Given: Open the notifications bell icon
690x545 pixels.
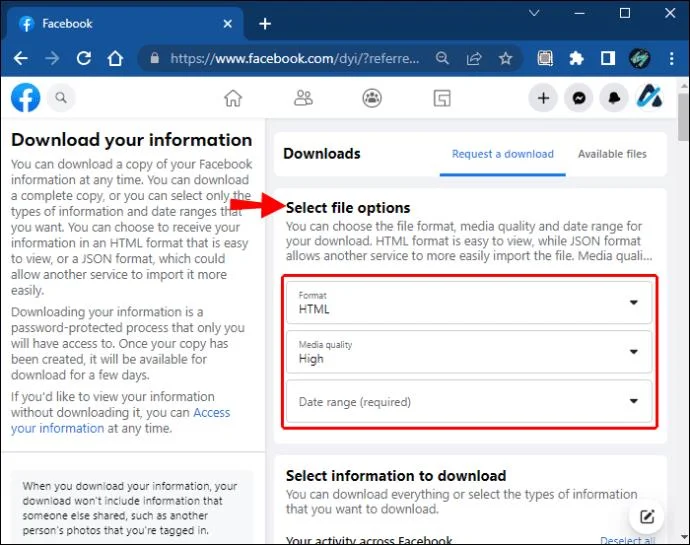Looking at the screenshot, I should click(x=614, y=98).
